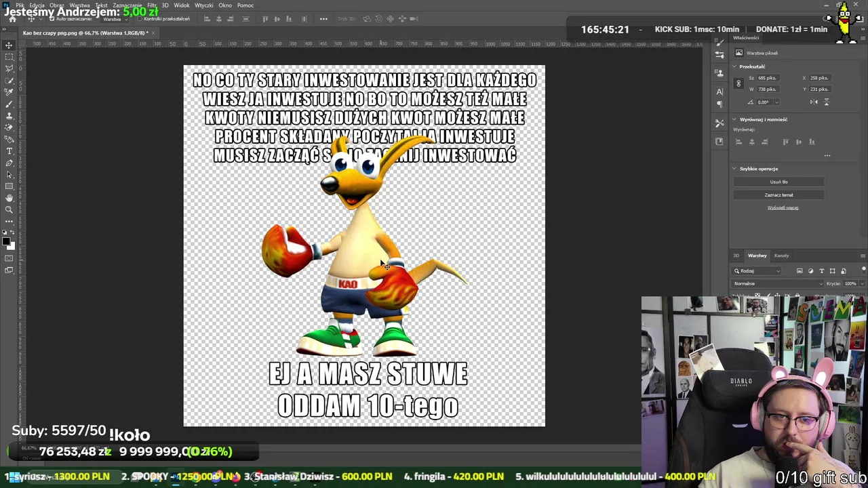The height and width of the screenshot is (488, 868).
Task: Select the Rectangular Marquee tool
Action: pos(9,57)
